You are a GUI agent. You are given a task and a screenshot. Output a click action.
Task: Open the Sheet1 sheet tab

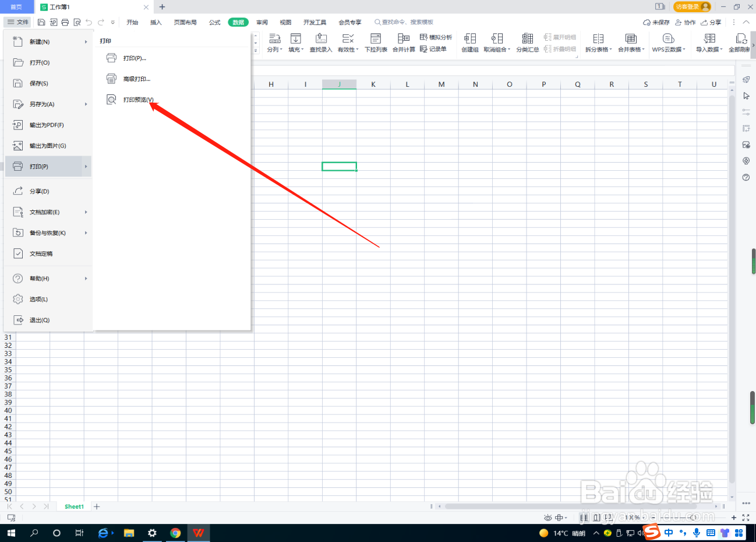(x=74, y=506)
